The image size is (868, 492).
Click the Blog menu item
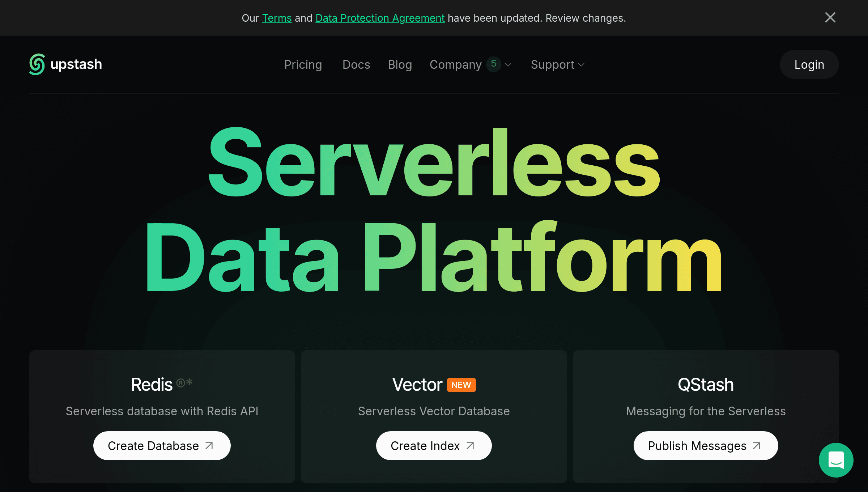click(400, 64)
